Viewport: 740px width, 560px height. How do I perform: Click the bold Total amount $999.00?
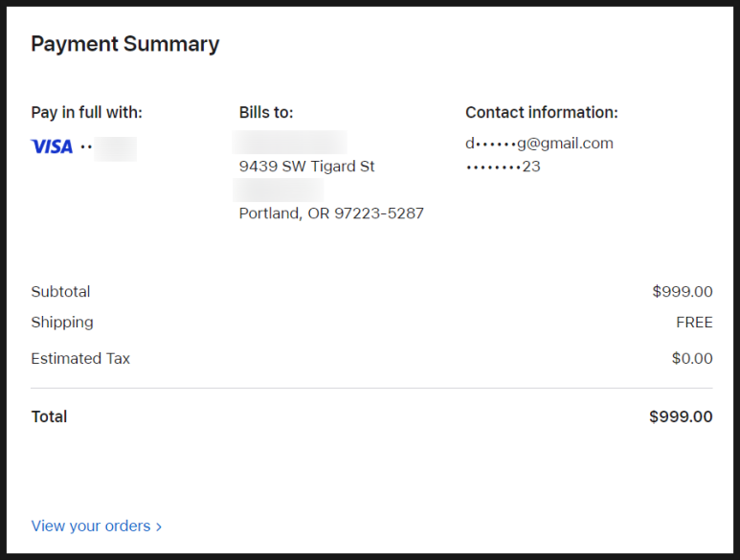681,416
